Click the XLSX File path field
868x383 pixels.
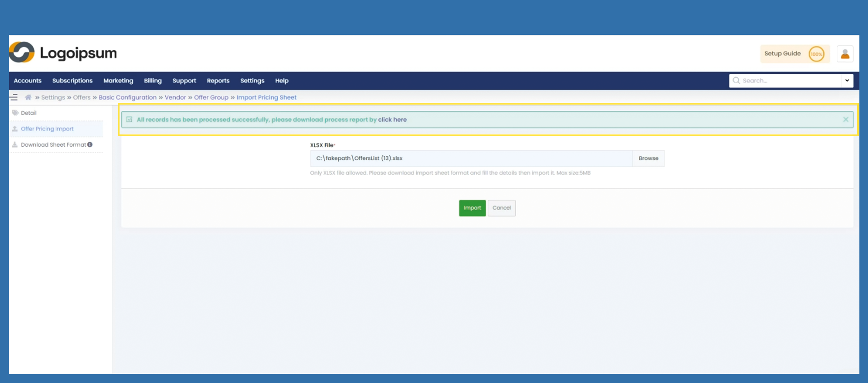coord(471,158)
